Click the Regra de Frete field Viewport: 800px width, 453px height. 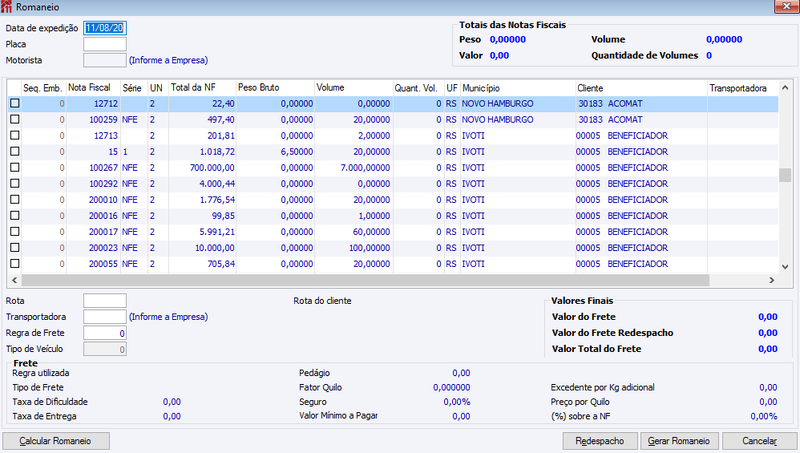(105, 333)
